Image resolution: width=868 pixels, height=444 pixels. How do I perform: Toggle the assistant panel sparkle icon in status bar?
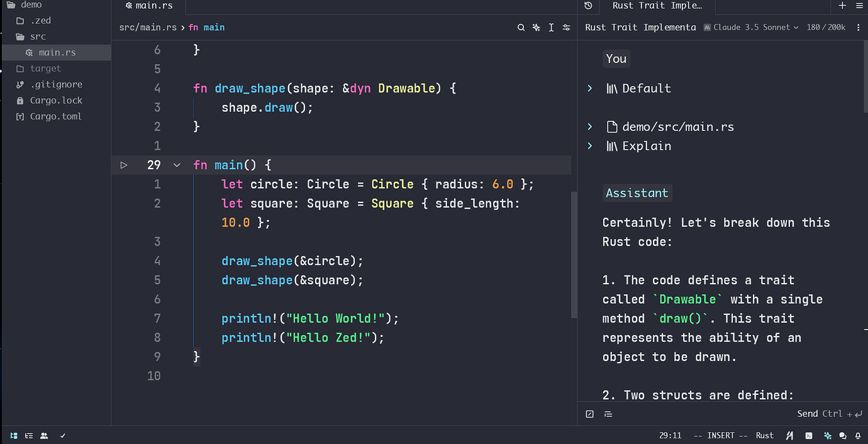click(828, 435)
